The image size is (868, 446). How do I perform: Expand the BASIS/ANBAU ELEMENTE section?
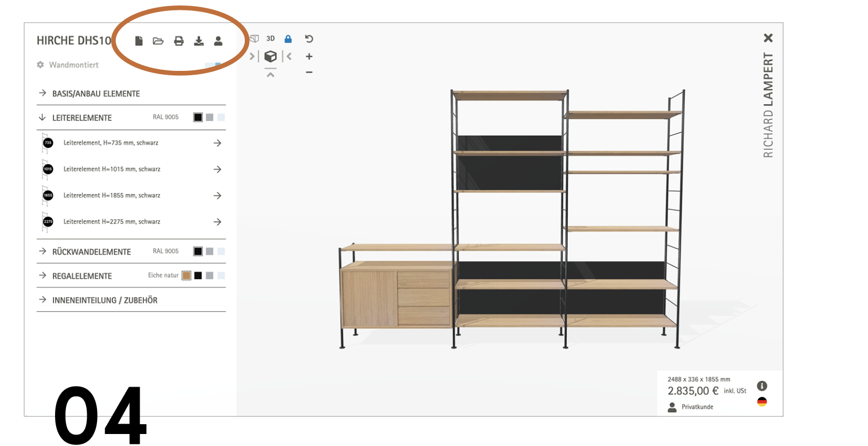coord(96,94)
